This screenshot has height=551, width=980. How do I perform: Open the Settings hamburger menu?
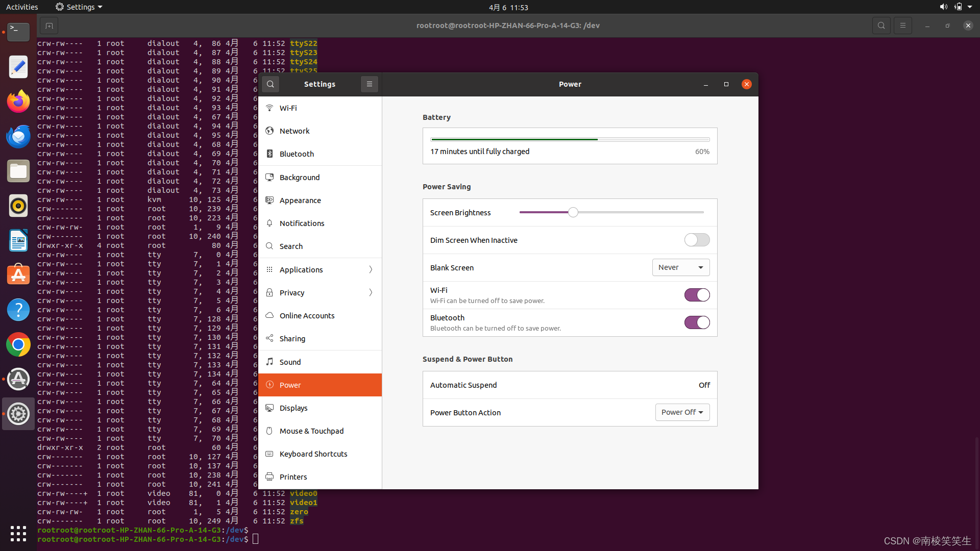pyautogui.click(x=370, y=84)
